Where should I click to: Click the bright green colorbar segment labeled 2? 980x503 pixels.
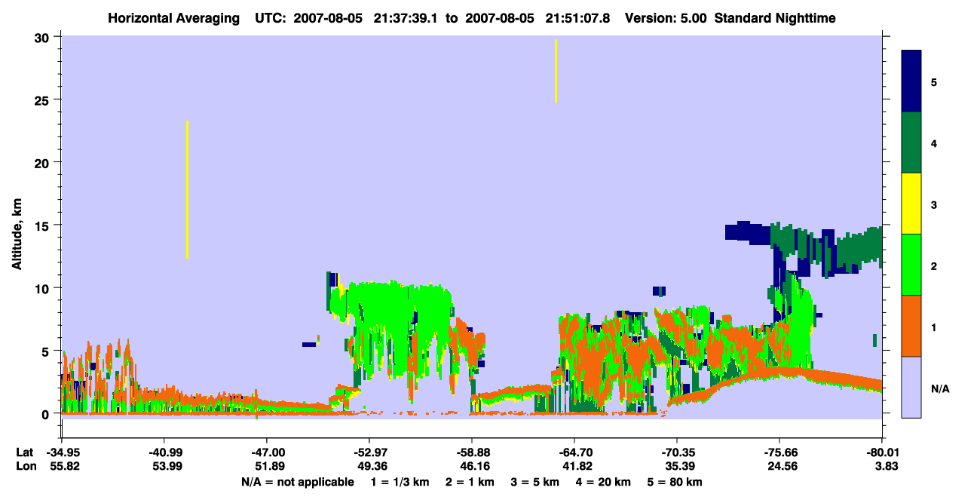click(911, 265)
